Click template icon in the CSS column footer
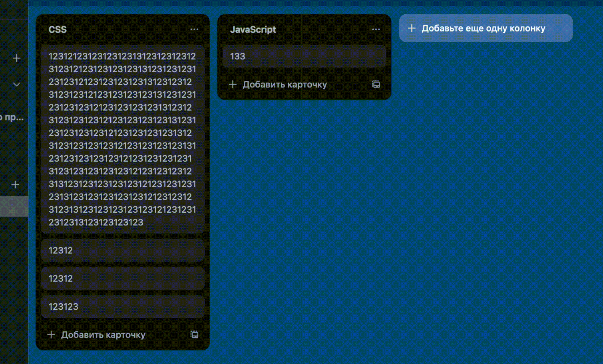This screenshot has height=364, width=603. coord(194,334)
